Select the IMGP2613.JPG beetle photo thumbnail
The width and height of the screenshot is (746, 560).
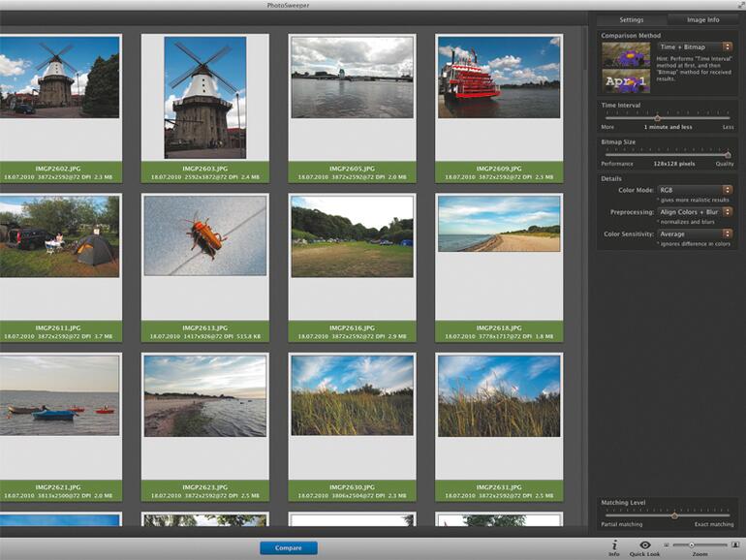pos(204,235)
